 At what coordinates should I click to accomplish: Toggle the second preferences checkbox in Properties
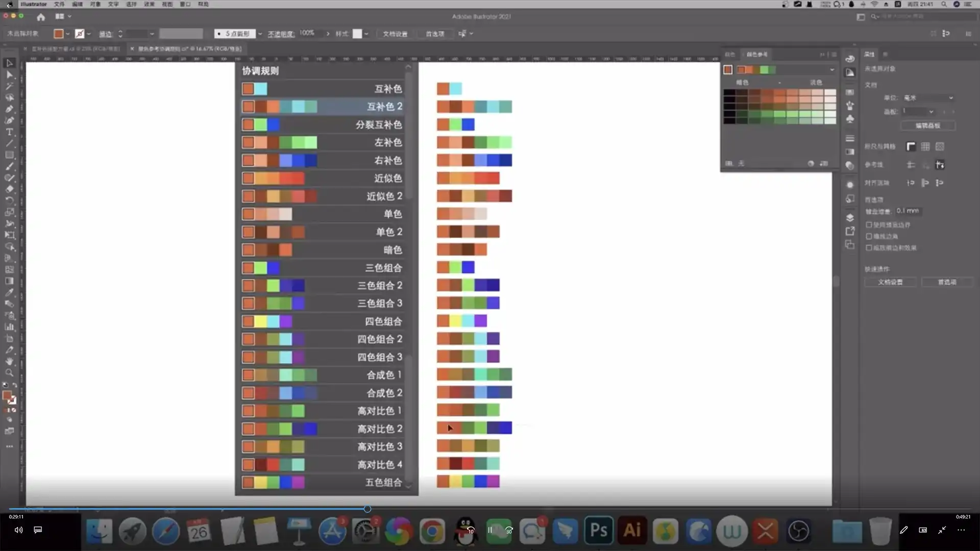(869, 236)
